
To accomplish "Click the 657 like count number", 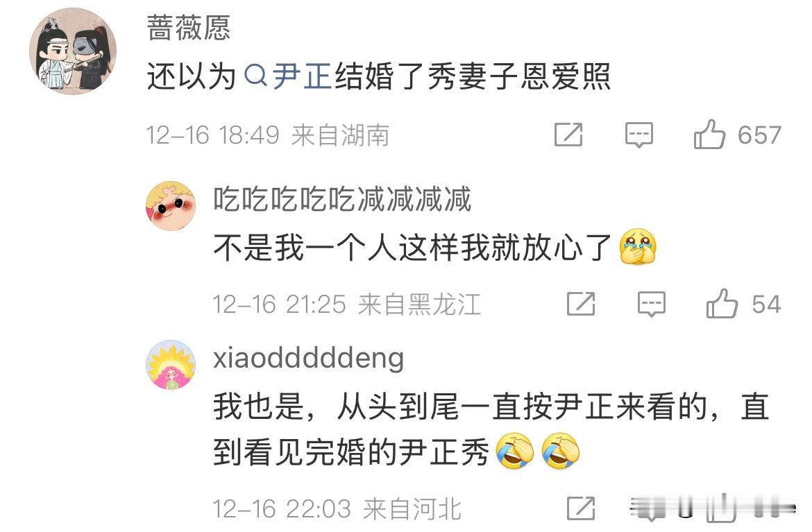I will click(x=759, y=135).
